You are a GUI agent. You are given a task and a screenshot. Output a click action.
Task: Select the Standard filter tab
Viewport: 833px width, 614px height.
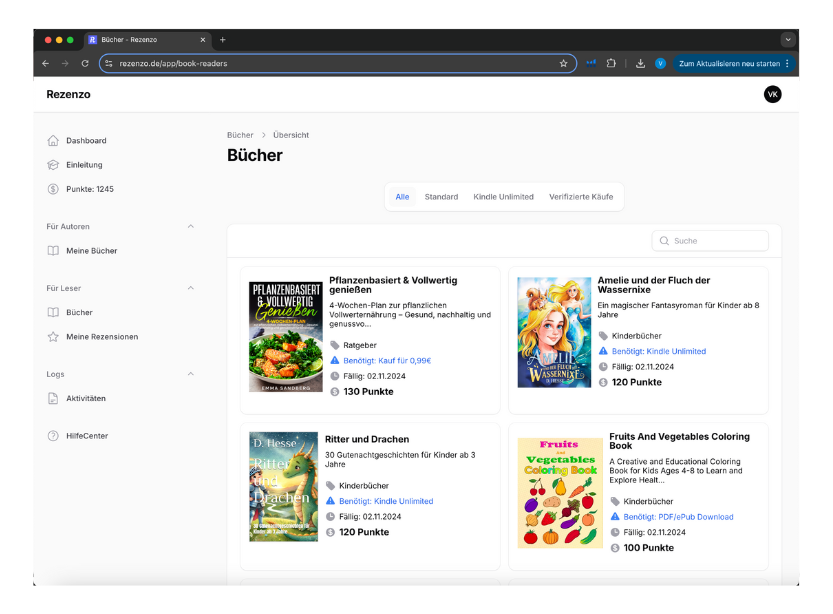[441, 197]
